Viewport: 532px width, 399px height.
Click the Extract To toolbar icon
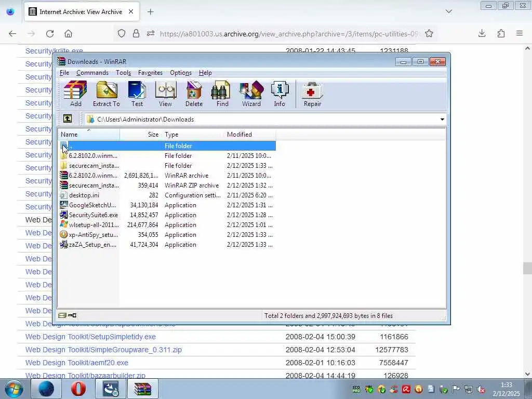pyautogui.click(x=107, y=94)
